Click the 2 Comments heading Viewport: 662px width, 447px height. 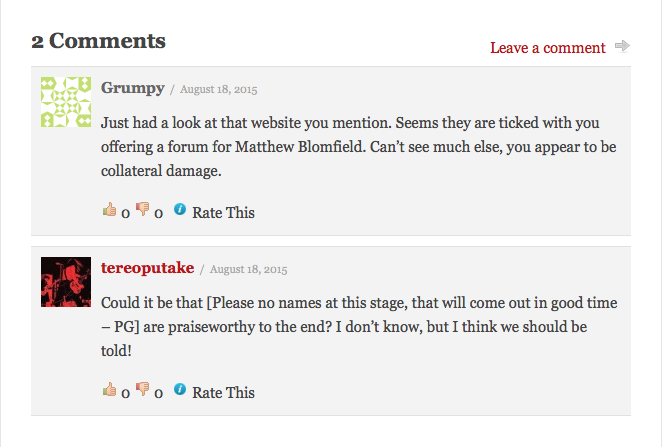coord(98,41)
